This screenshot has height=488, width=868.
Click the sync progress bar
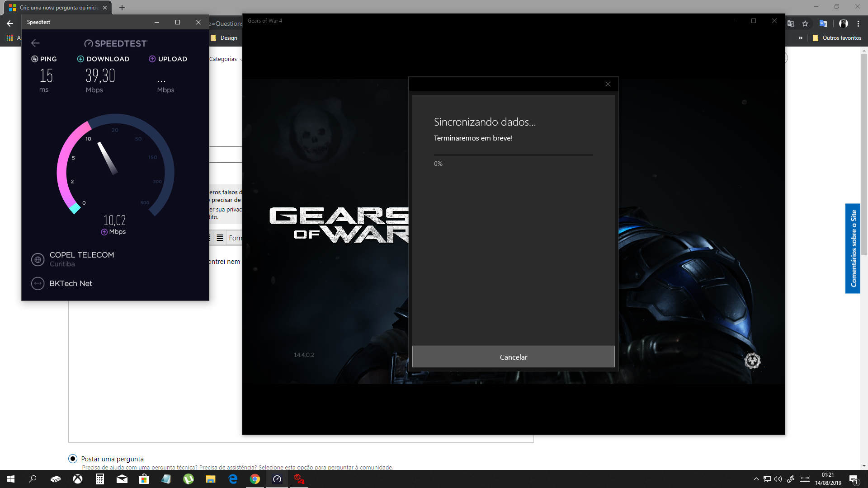514,155
